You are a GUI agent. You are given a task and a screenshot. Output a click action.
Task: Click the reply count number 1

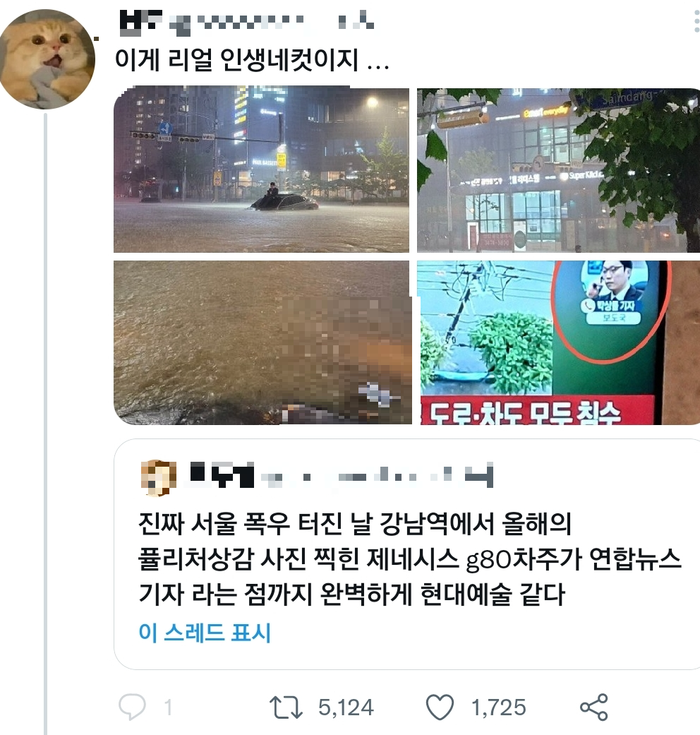168,707
